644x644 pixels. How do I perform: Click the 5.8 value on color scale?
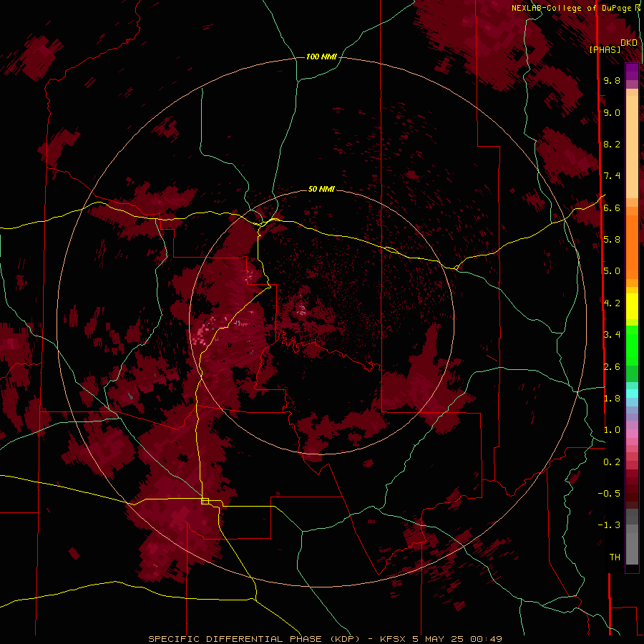point(612,240)
